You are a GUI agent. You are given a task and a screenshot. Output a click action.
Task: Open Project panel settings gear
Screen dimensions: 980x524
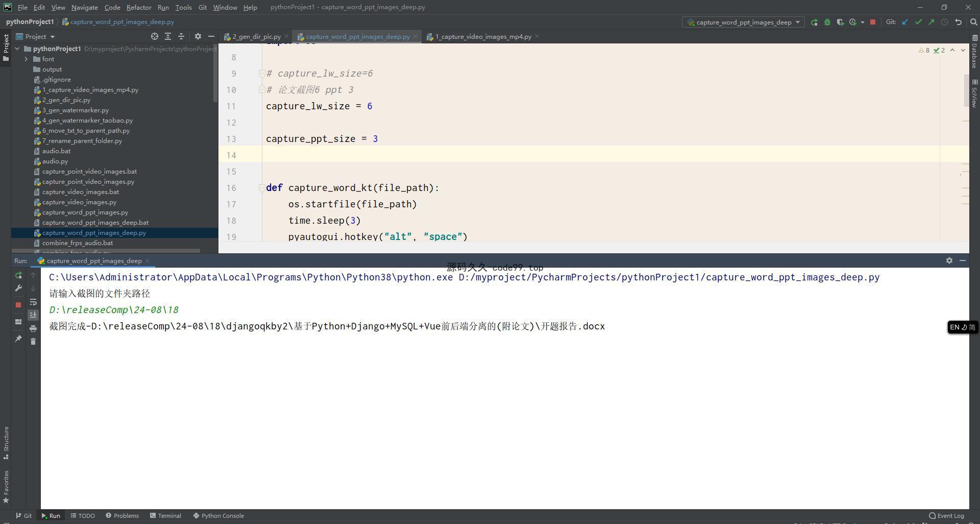point(198,36)
